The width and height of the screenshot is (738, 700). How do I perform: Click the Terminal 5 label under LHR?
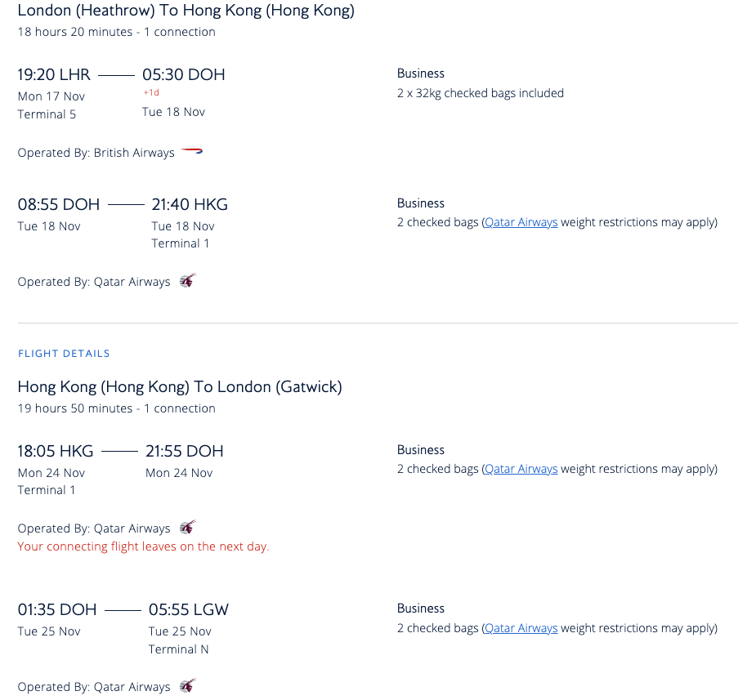[x=47, y=114]
